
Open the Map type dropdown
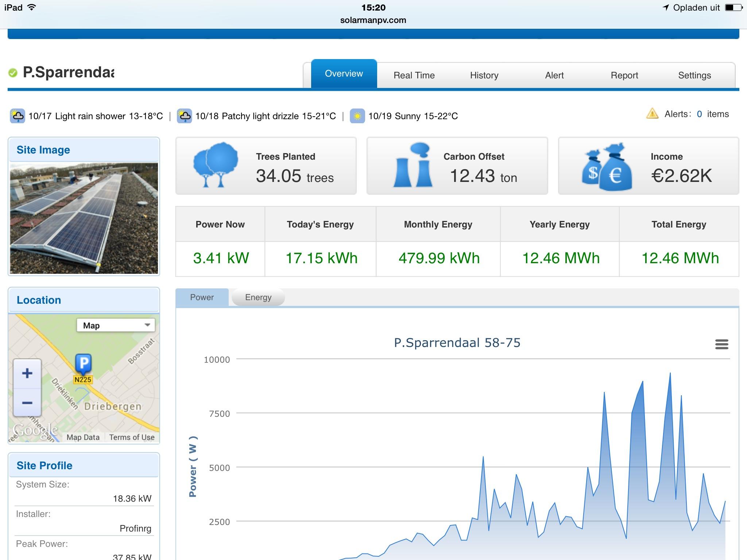tap(116, 325)
